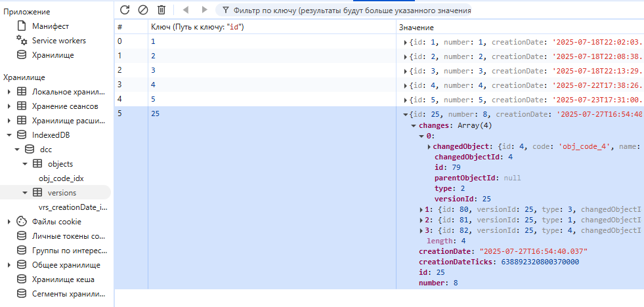Expand the changedObject property
Viewport: 644px width, 307px height.
point(429,146)
